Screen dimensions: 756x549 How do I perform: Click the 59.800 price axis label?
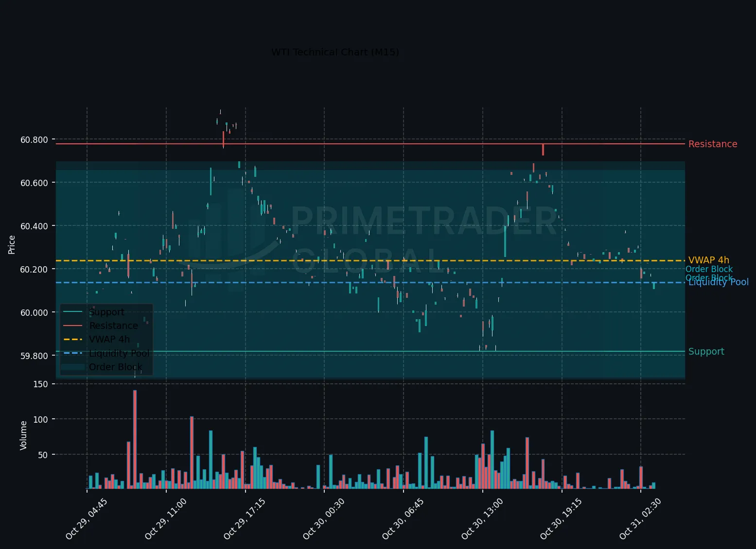click(x=34, y=356)
